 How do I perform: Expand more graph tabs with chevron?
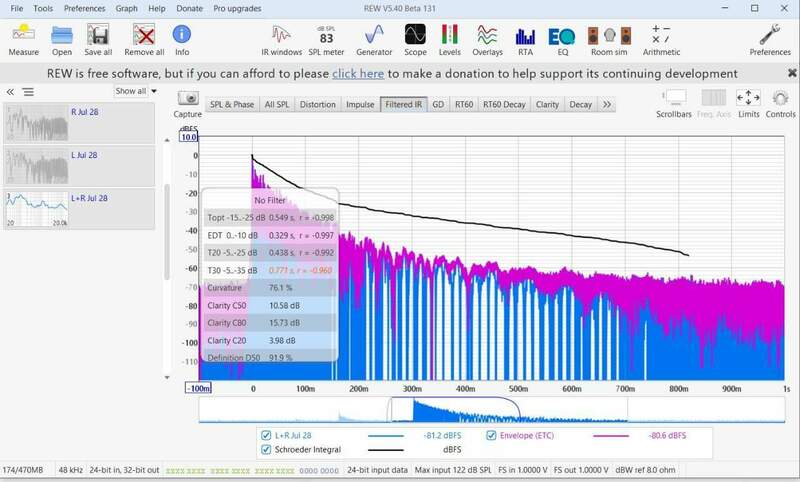point(607,105)
